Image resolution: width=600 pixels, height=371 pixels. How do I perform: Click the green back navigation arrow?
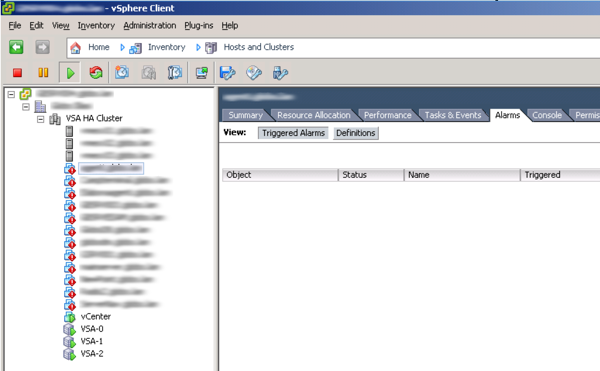pos(16,47)
